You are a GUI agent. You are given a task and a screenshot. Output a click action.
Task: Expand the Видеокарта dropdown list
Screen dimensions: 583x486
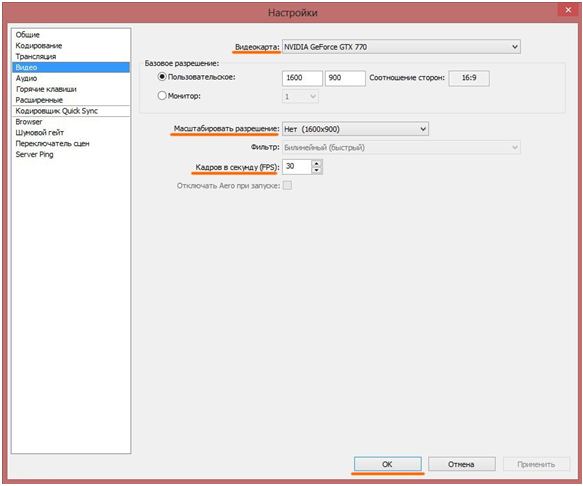point(401,47)
